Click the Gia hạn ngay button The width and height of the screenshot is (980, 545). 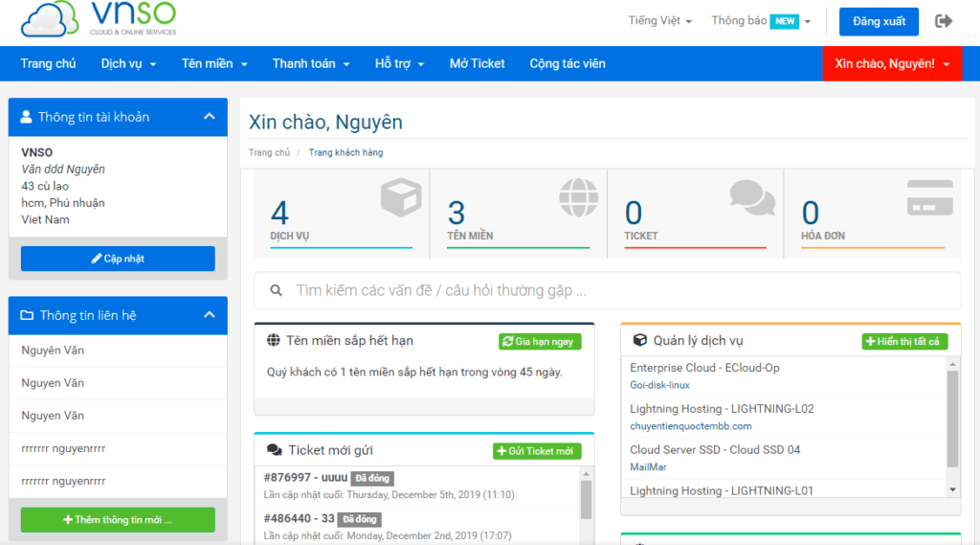540,342
